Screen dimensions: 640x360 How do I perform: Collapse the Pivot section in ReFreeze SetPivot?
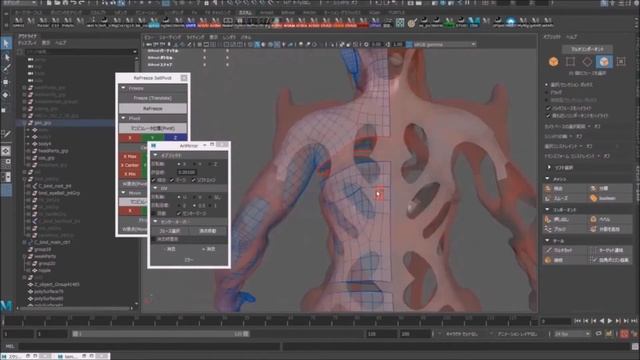(123, 118)
